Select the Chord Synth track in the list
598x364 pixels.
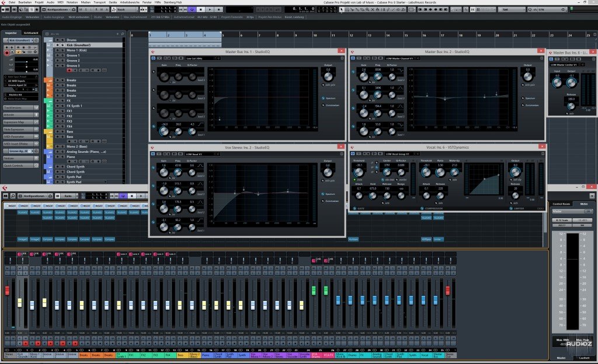coord(75,167)
